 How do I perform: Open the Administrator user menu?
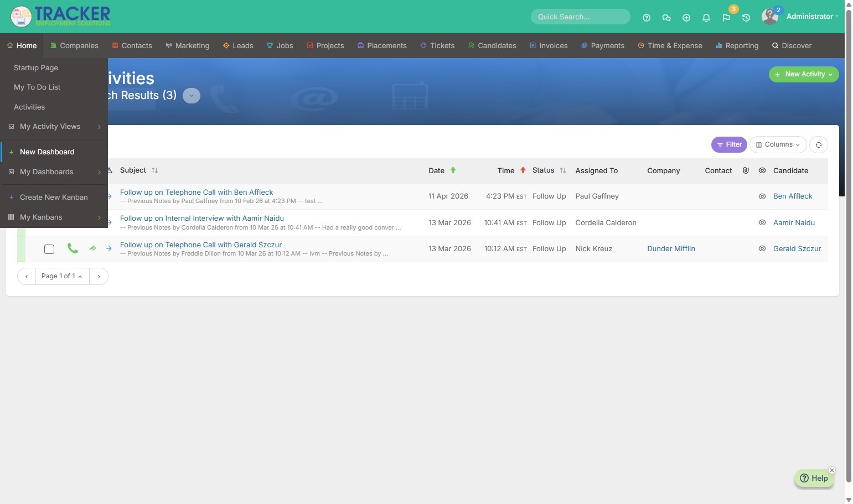(x=812, y=17)
